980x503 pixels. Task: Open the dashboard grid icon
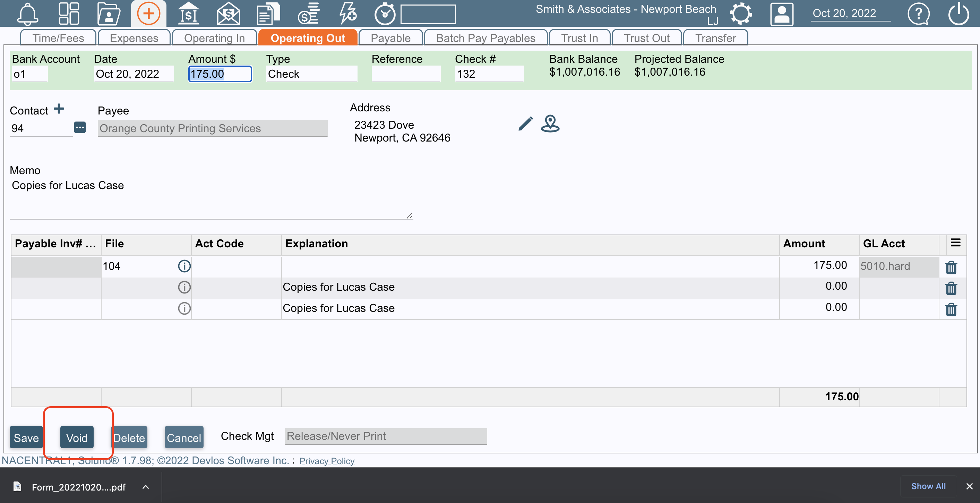tap(69, 13)
